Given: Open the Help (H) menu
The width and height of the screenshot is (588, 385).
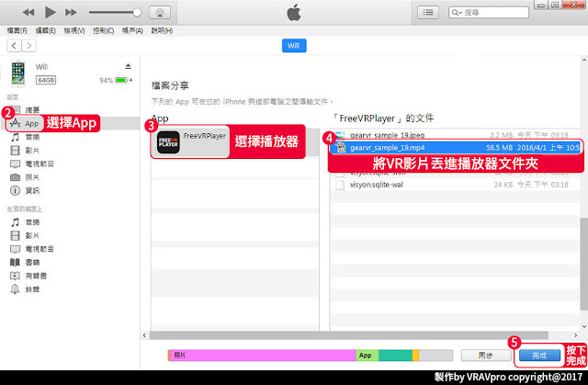Looking at the screenshot, I should [x=162, y=30].
